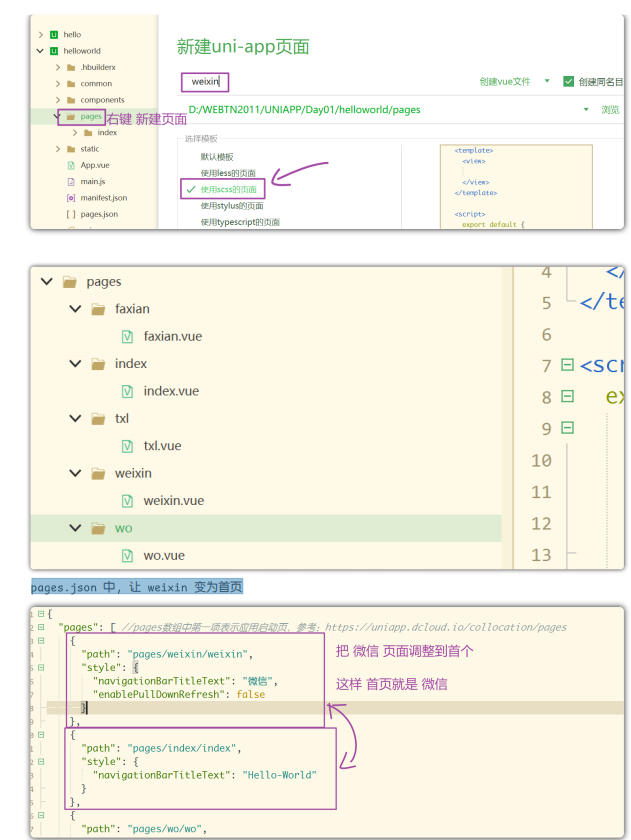
Task: Click the App.vue file icon
Action: point(71,165)
